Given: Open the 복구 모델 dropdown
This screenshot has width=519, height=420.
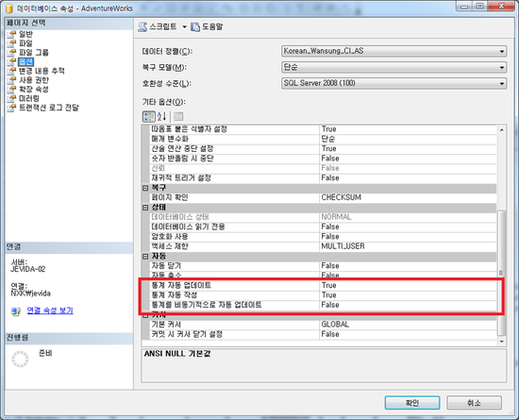Looking at the screenshot, I should click(393, 67).
